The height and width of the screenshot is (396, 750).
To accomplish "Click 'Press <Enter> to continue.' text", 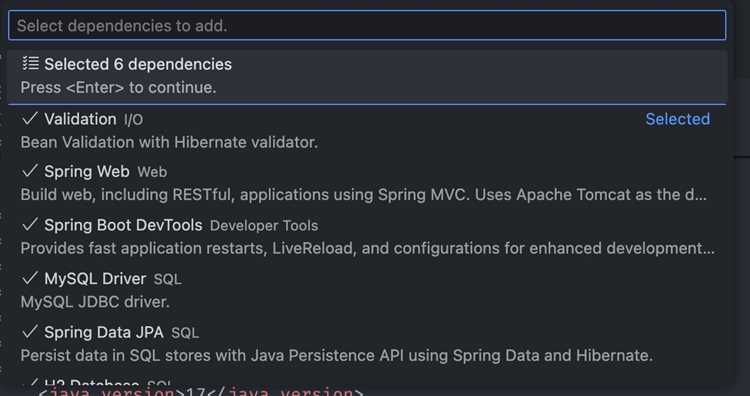I will pyautogui.click(x=118, y=88).
